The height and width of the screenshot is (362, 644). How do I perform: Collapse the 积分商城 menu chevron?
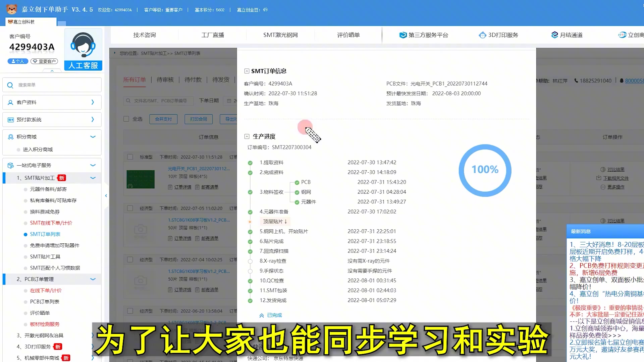click(93, 137)
